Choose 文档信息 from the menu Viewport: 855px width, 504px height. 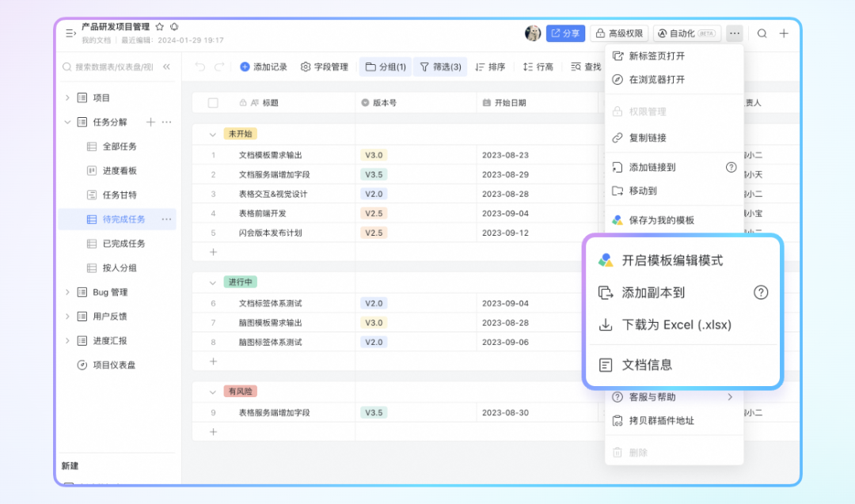click(x=647, y=365)
